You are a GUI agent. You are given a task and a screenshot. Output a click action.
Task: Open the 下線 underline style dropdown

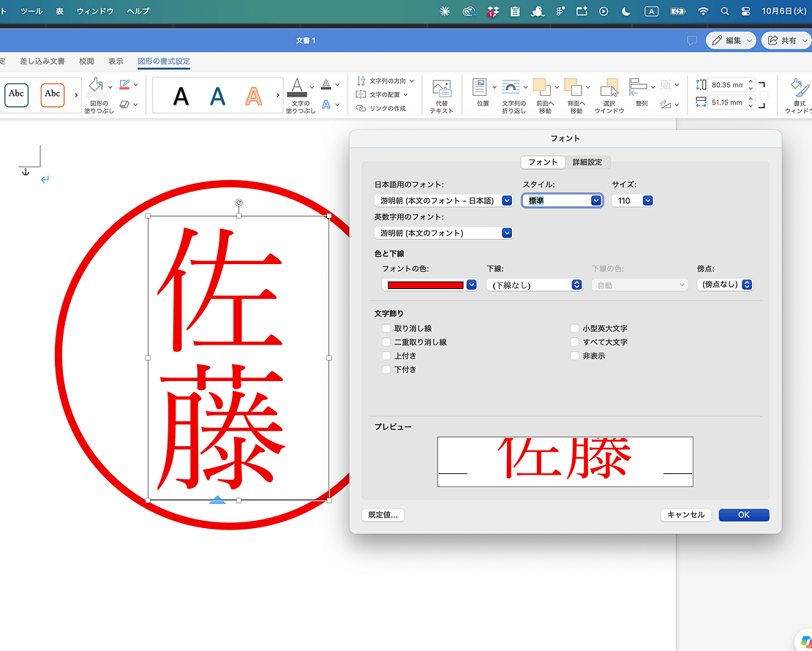point(535,285)
